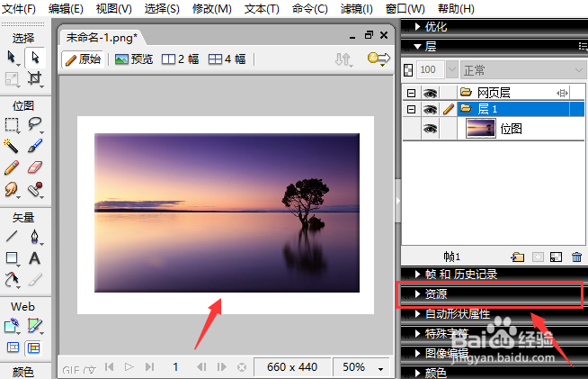Open the 50% zoom dropdown
Image resolution: width=588 pixels, height=379 pixels.
click(380, 368)
